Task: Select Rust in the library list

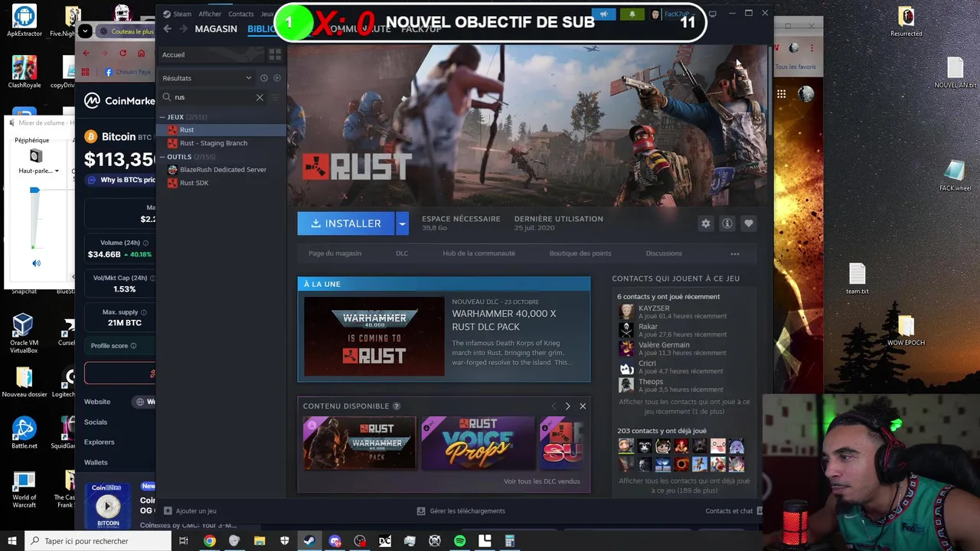Action: click(221, 130)
